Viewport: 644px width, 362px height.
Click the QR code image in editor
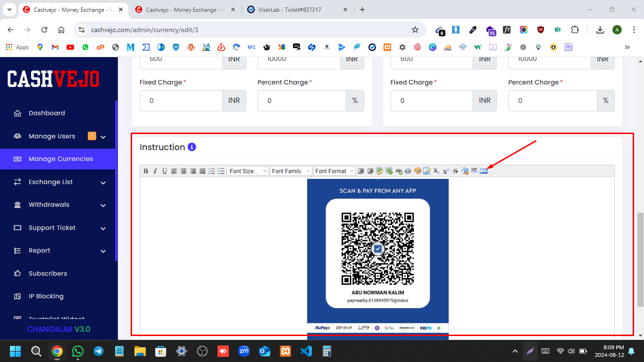pyautogui.click(x=378, y=259)
